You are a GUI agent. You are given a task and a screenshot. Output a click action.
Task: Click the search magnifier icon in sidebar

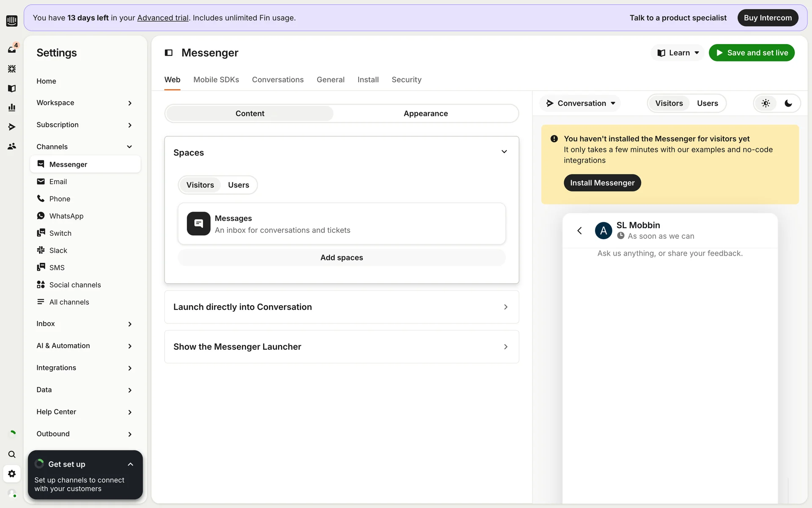(x=12, y=454)
